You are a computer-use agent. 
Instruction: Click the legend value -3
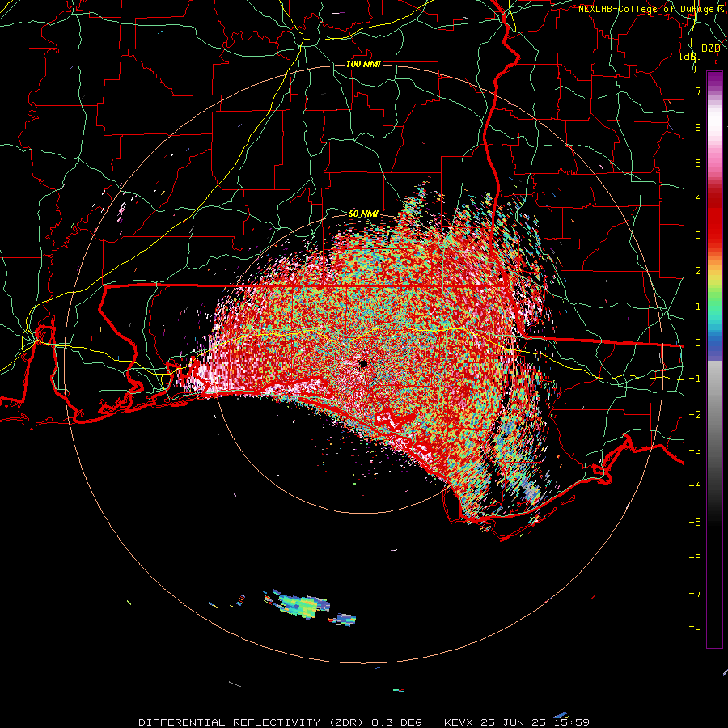click(x=695, y=450)
